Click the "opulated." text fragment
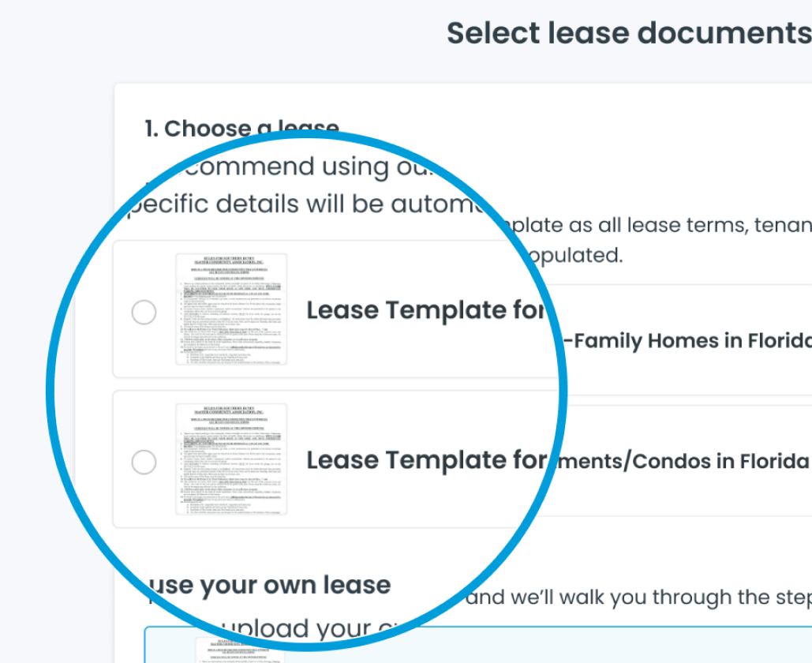This screenshot has width=812, height=663. click(x=576, y=256)
